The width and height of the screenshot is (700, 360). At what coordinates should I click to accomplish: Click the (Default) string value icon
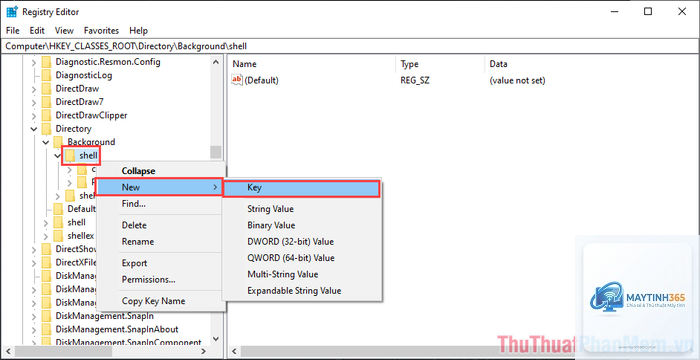pos(237,80)
